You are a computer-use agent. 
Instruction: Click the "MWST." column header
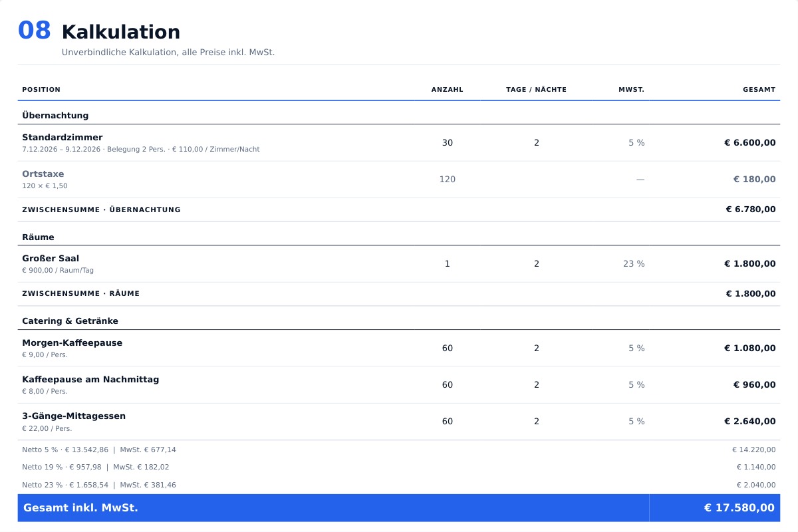coord(632,90)
